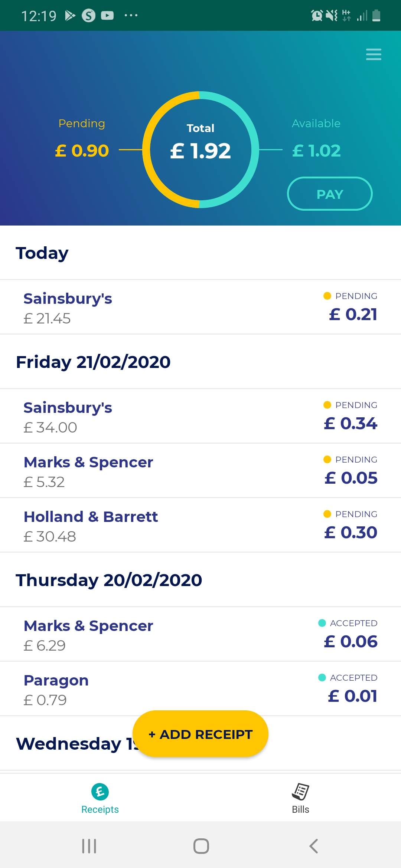The width and height of the screenshot is (401, 868).
Task: Open the Bills receipt icon
Action: coord(300,792)
